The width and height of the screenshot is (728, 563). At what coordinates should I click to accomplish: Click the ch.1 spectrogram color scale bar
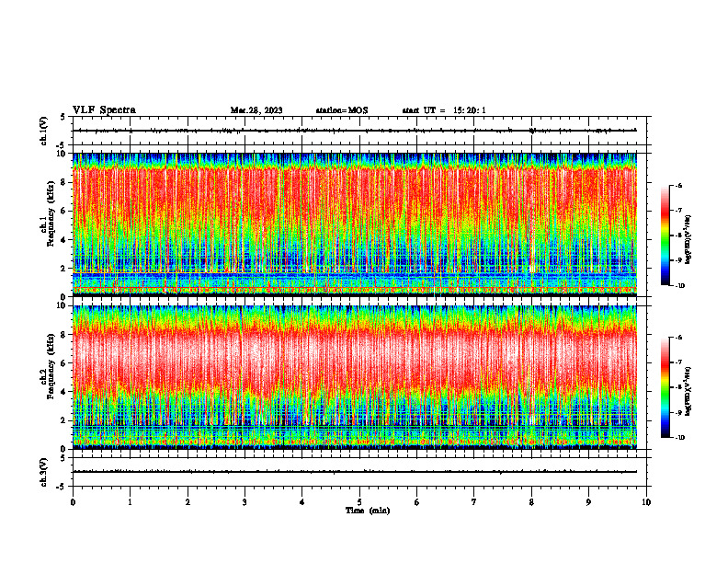point(665,236)
